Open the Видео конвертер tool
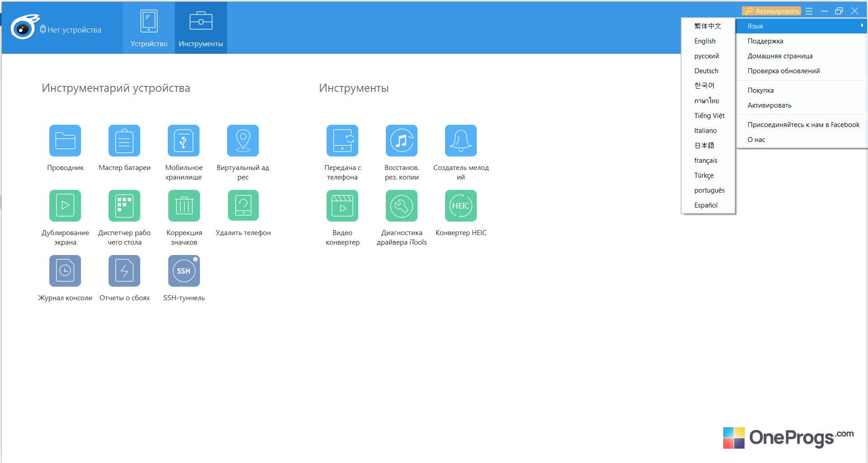The width and height of the screenshot is (868, 463). click(x=342, y=206)
